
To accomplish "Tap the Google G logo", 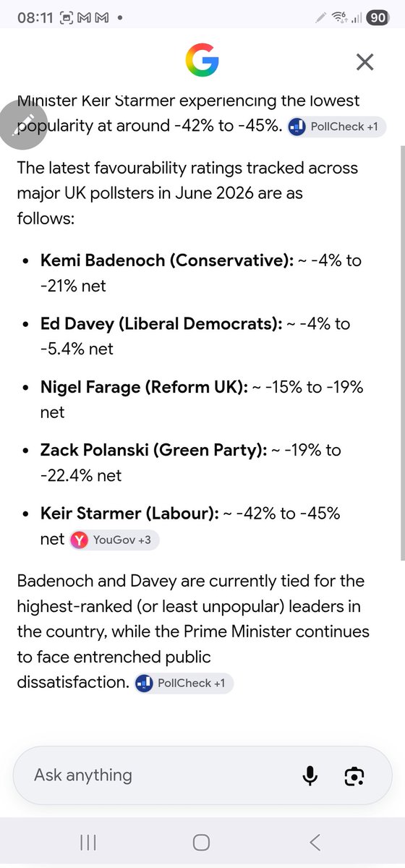I will [202, 61].
